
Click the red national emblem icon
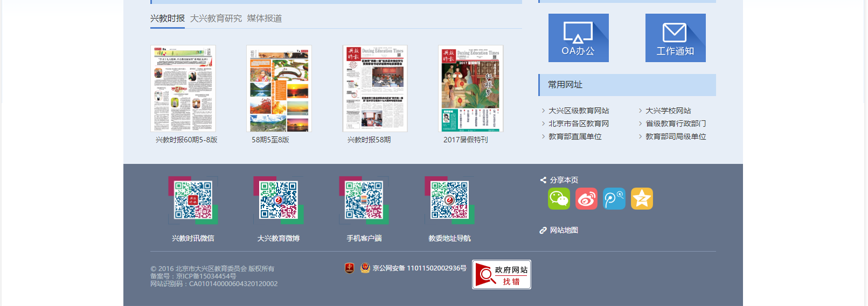(x=350, y=268)
